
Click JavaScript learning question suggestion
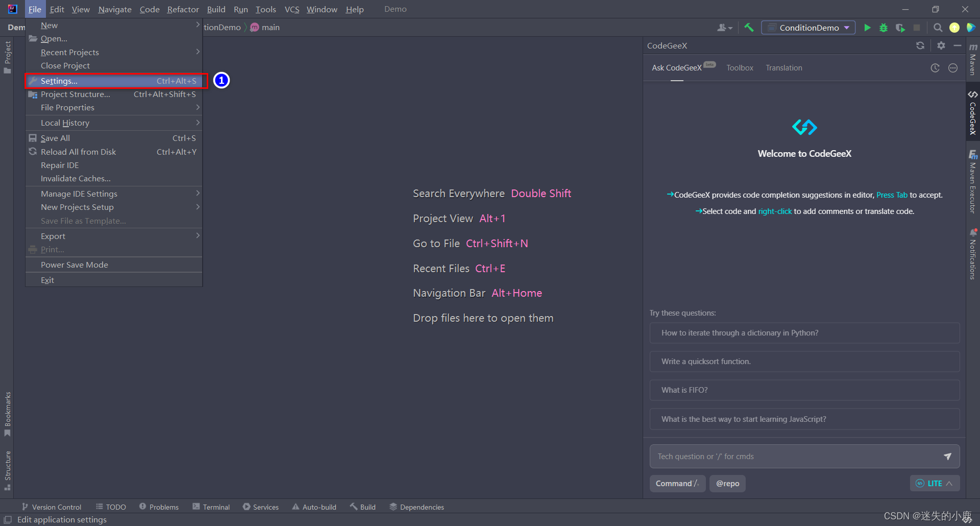(804, 419)
